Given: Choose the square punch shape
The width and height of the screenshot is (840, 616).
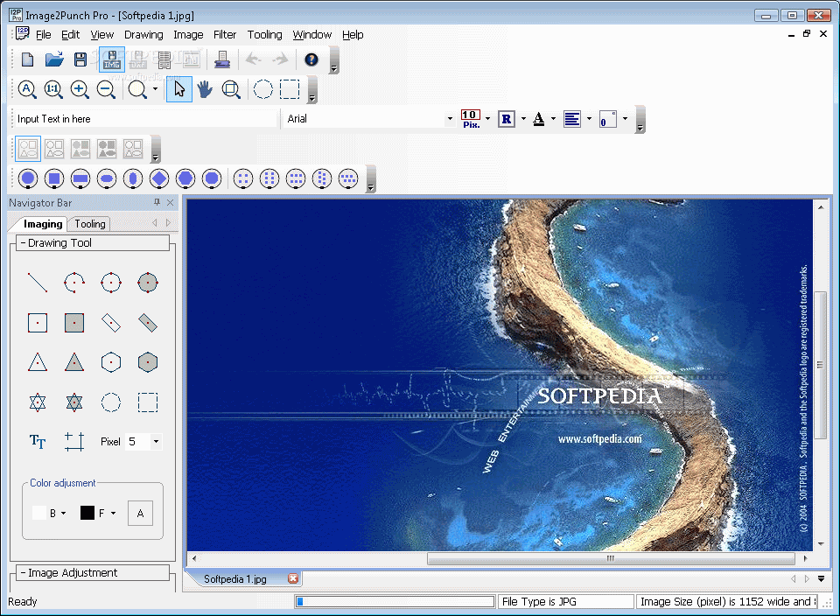Looking at the screenshot, I should [54, 178].
